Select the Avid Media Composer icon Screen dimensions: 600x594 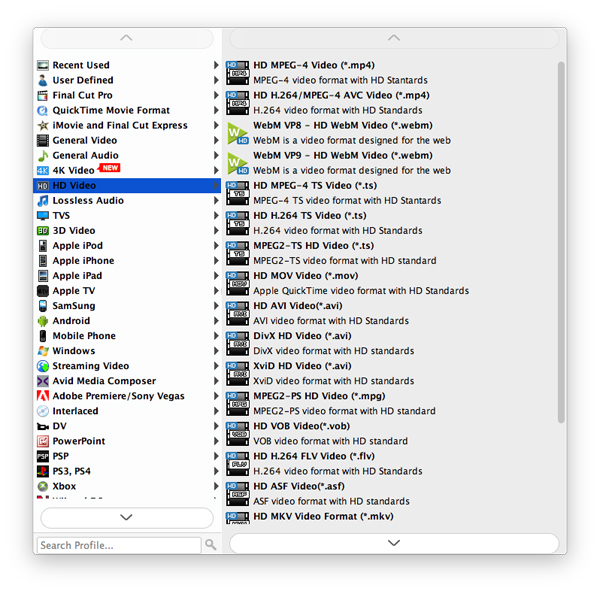(43, 381)
